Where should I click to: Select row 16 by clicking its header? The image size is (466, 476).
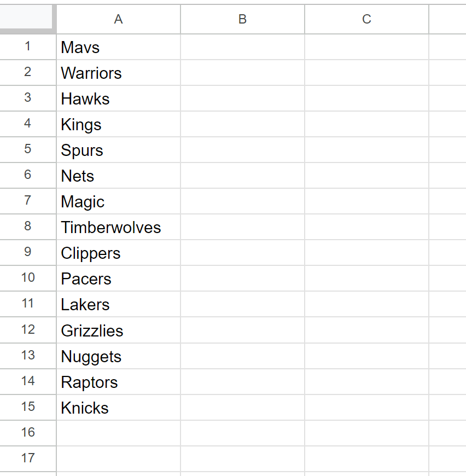tap(27, 432)
